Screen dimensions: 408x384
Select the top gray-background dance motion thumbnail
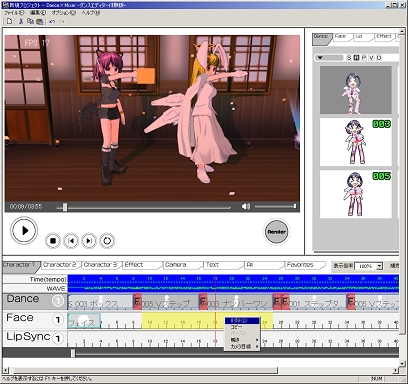(x=356, y=90)
